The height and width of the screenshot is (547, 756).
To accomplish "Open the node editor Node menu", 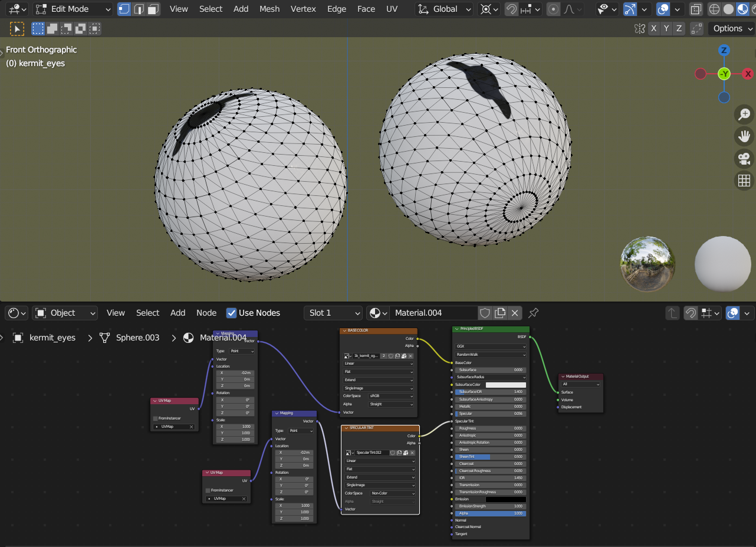I will (x=206, y=313).
